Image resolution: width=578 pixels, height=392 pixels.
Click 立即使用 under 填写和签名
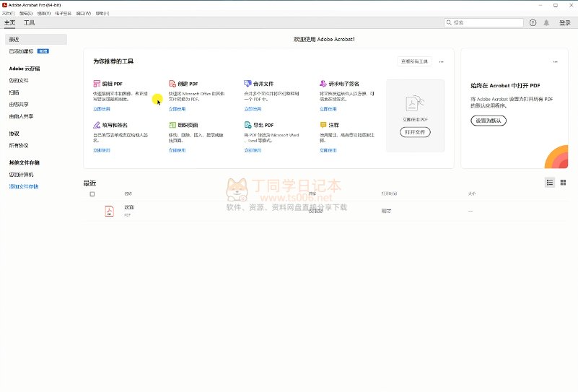(101, 150)
